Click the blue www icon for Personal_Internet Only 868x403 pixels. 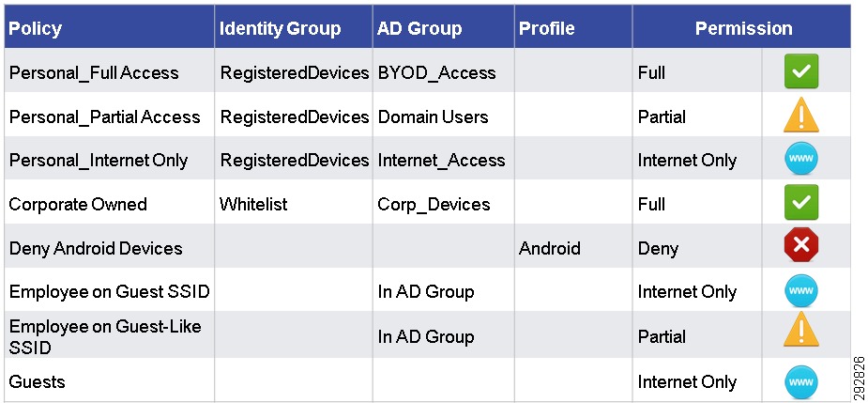(801, 159)
